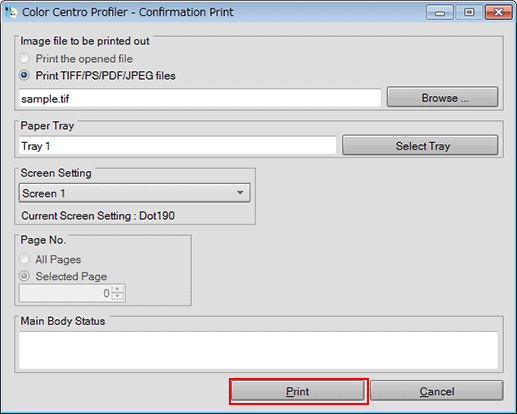Screen dimensions: 517x414
Task: Click the Tray 1 paper tray field
Action: 178,146
